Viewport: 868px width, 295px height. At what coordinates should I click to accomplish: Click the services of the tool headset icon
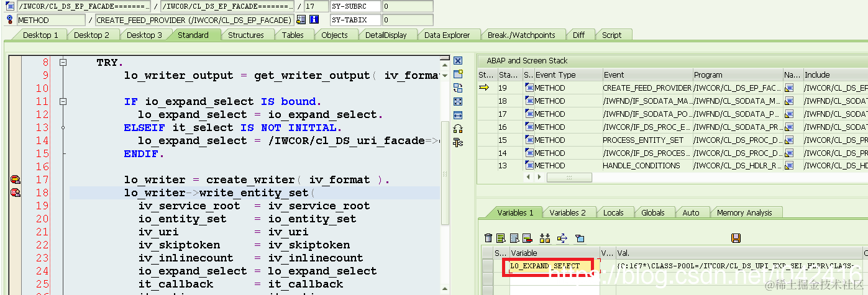458,129
